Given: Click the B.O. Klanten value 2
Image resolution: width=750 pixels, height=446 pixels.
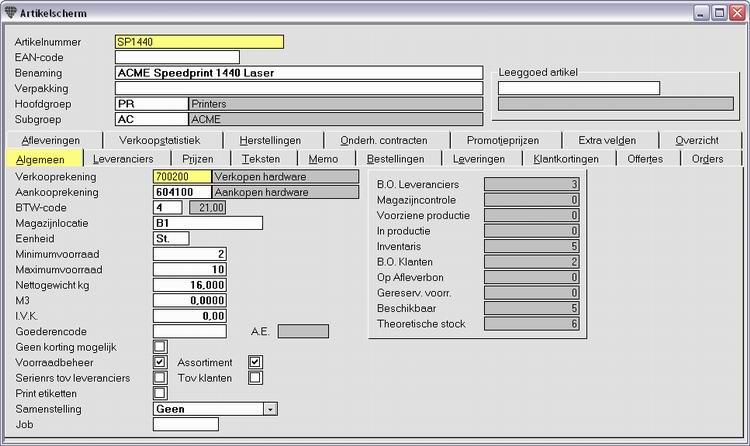Looking at the screenshot, I should click(x=531, y=262).
